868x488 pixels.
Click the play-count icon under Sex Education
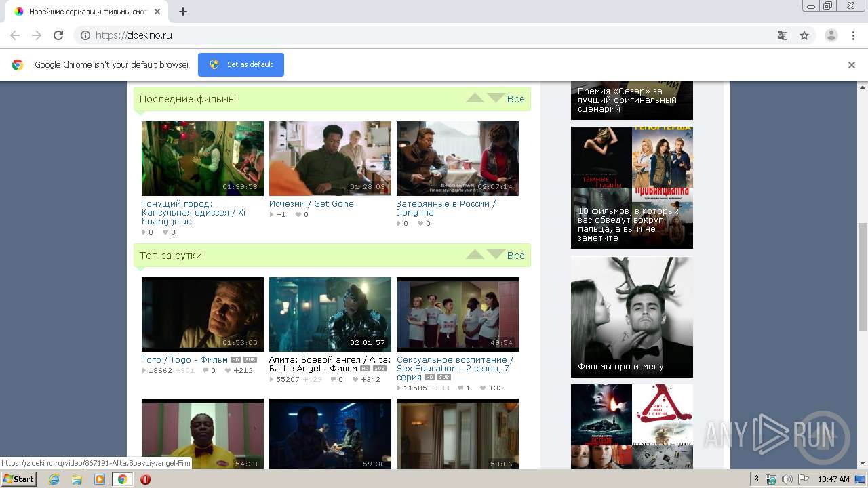(x=399, y=388)
